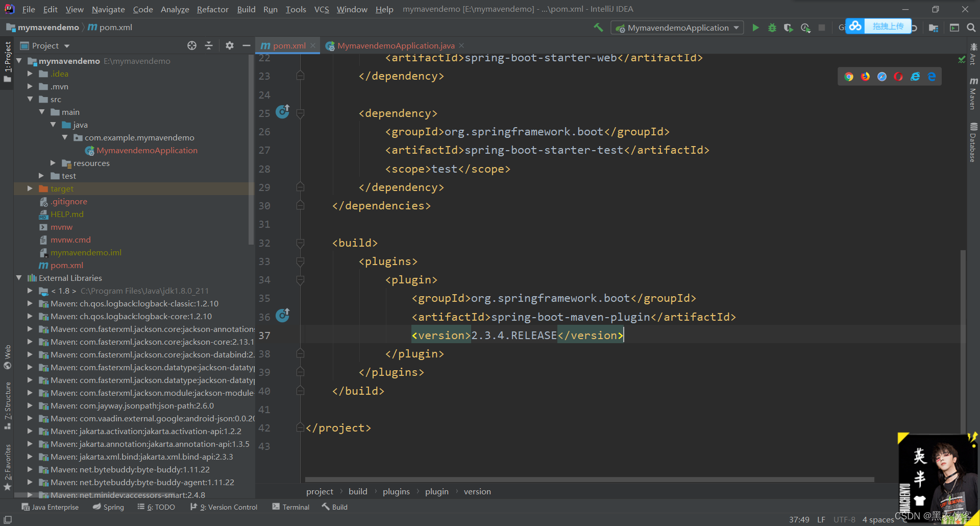
Task: Run MymavendemoApplication with green play button
Action: coord(755,28)
